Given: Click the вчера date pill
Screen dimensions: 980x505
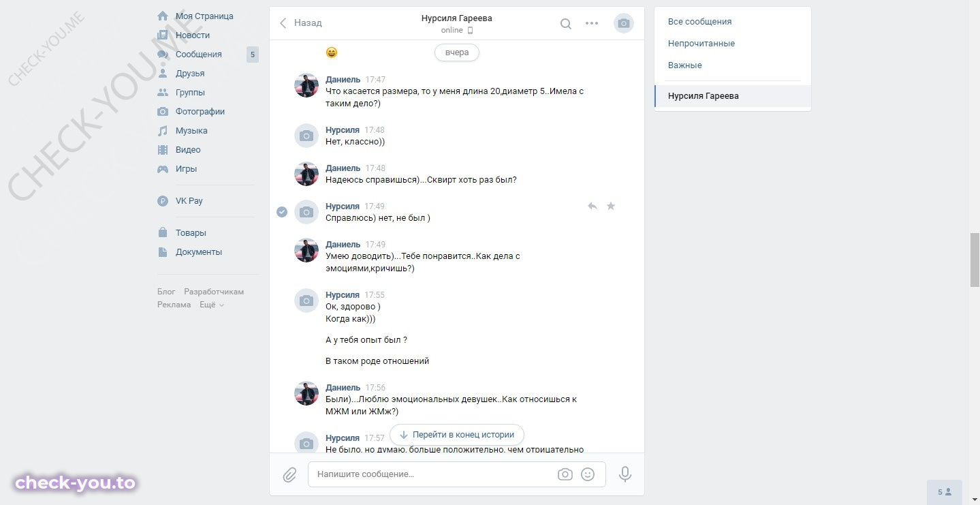Looking at the screenshot, I should (x=457, y=52).
